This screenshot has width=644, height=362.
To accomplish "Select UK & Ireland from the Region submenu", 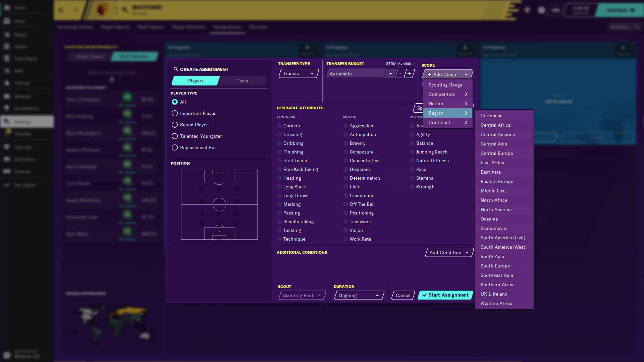I will coord(494,294).
